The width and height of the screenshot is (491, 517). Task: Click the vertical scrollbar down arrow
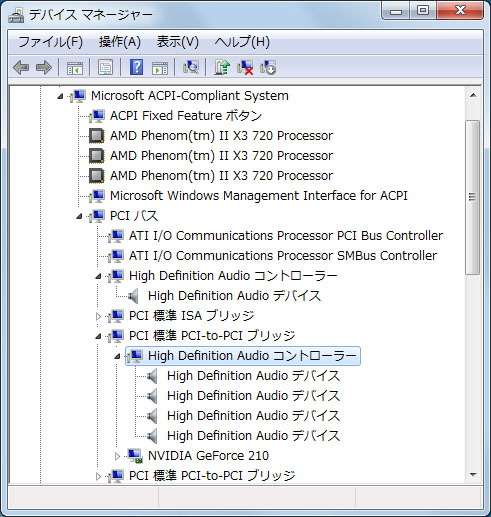(473, 475)
